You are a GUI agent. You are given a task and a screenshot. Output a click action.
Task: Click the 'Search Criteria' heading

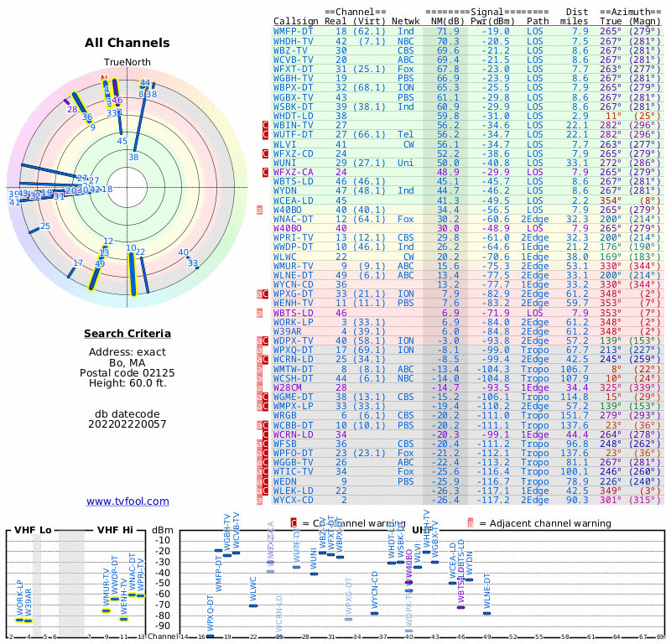[x=127, y=334]
